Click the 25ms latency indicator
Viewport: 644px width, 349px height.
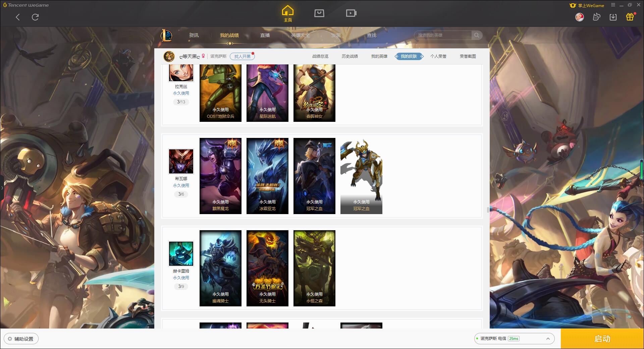tap(514, 339)
